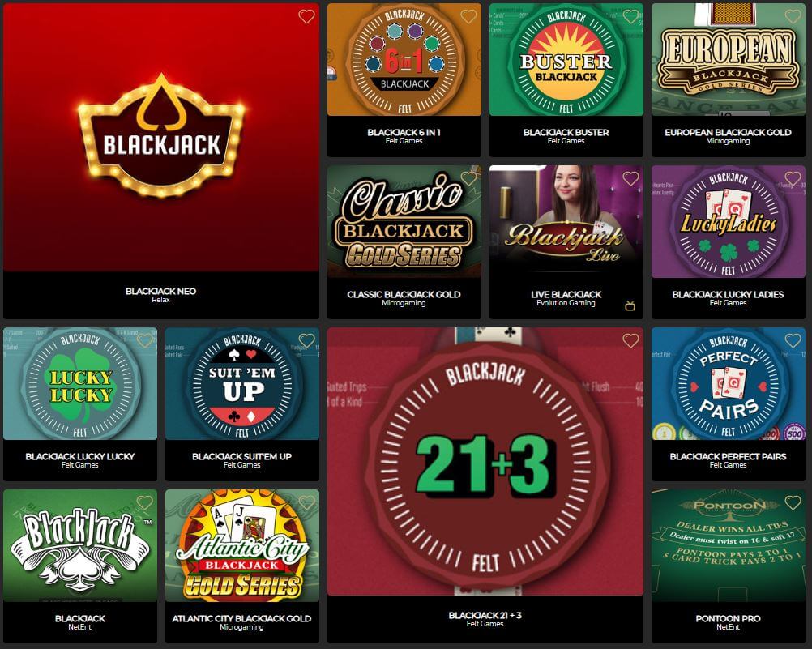Click live TV icon on Live Blackjack
Viewport: 812px width, 649px height.
coord(630,306)
